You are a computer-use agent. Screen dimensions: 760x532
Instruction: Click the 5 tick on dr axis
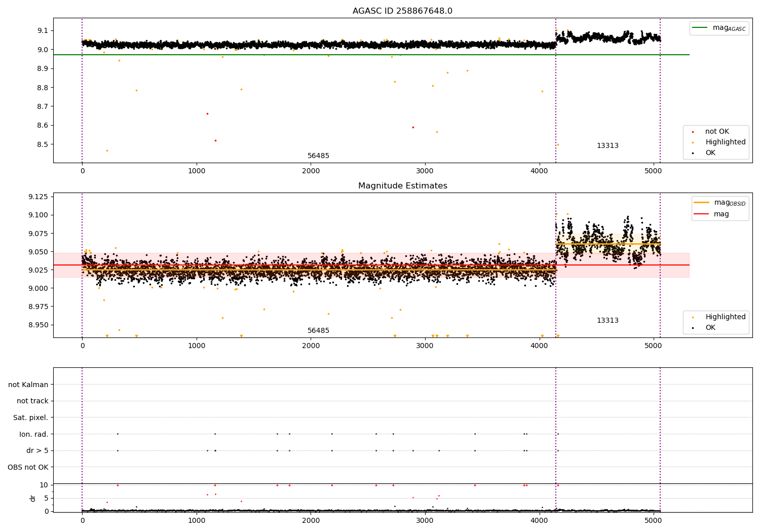click(46, 499)
